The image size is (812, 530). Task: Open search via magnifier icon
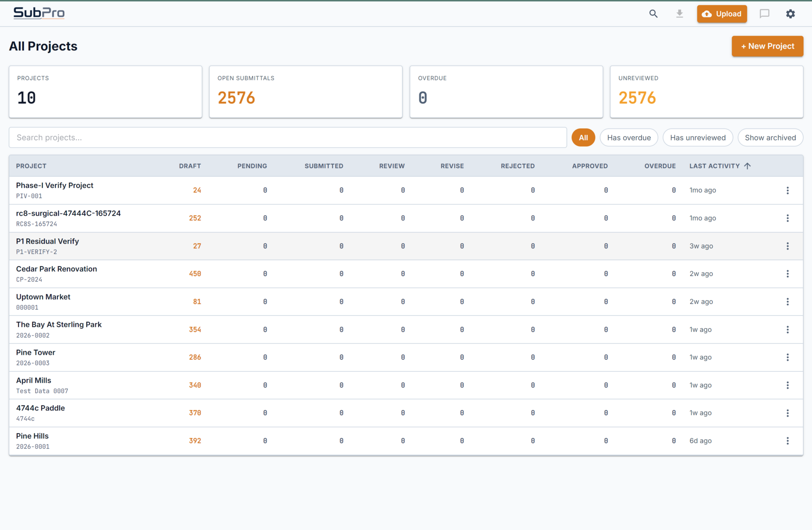(x=653, y=14)
